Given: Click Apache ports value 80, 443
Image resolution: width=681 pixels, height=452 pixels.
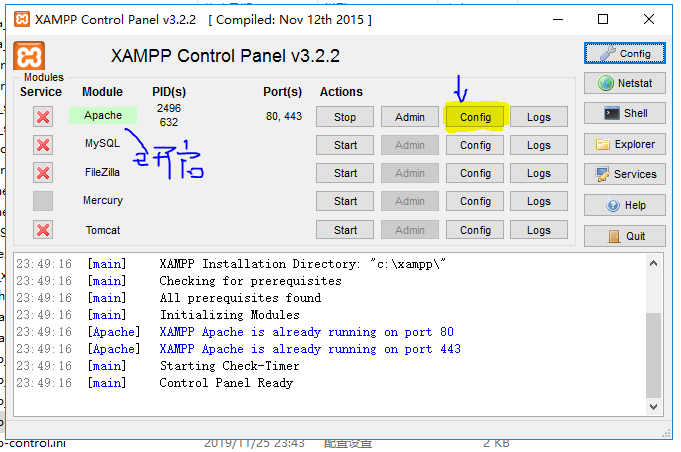Looking at the screenshot, I should click(284, 116).
